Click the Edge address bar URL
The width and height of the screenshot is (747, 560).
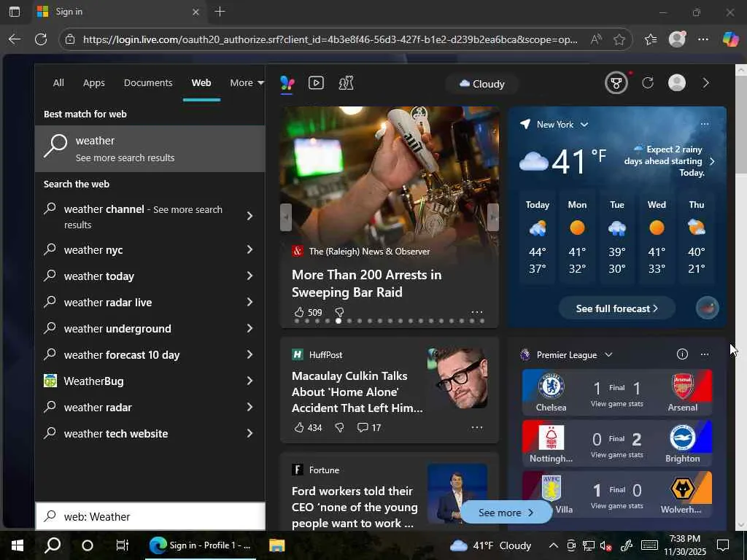[x=330, y=39]
